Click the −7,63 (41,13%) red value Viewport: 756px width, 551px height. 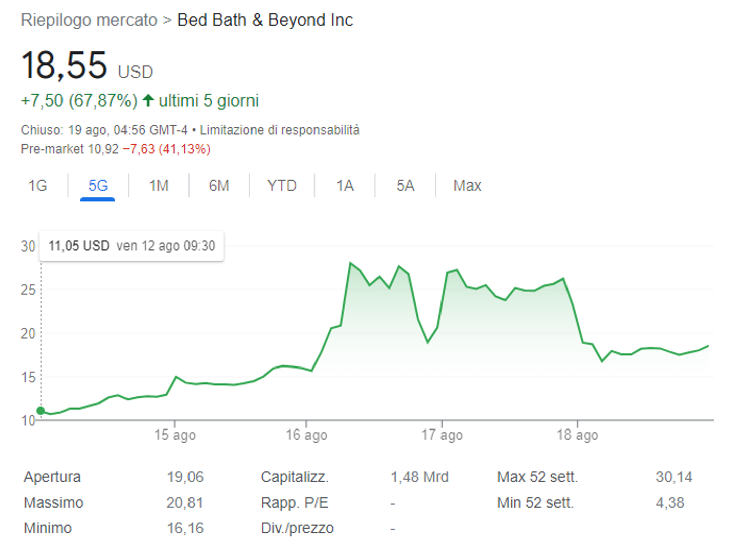(x=166, y=149)
